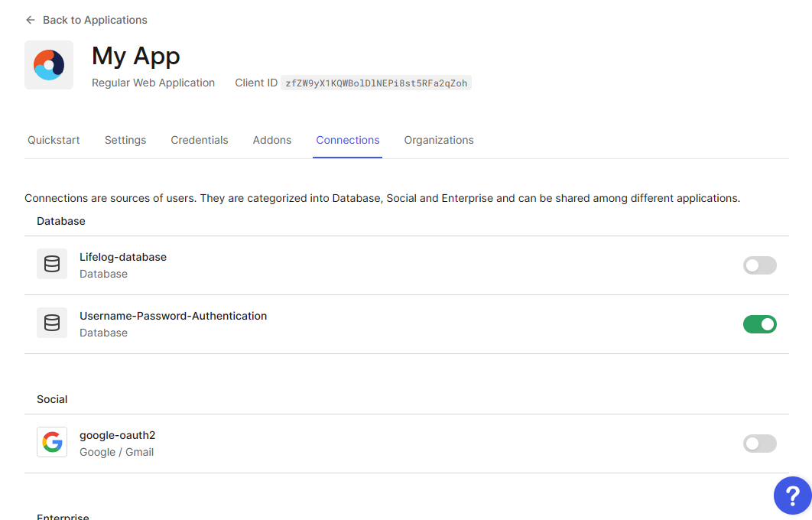This screenshot has width=812, height=520.
Task: Select the Connections tab
Action: [348, 140]
